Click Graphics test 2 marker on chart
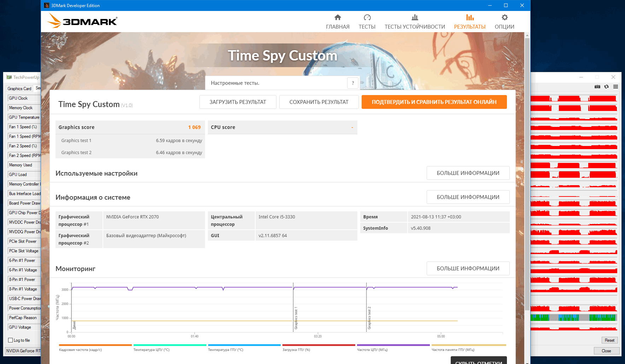 click(x=369, y=318)
